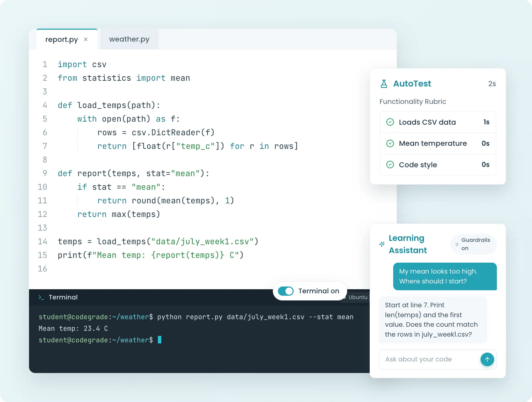Click the Ubuntu label in terminal bar
This screenshot has width=532, height=402.
pyautogui.click(x=358, y=297)
